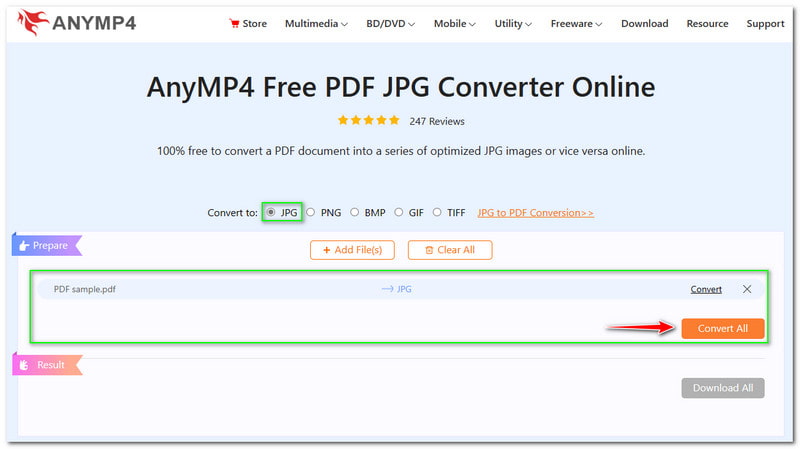Click the five-star rating icons
800x449 pixels.
point(368,120)
